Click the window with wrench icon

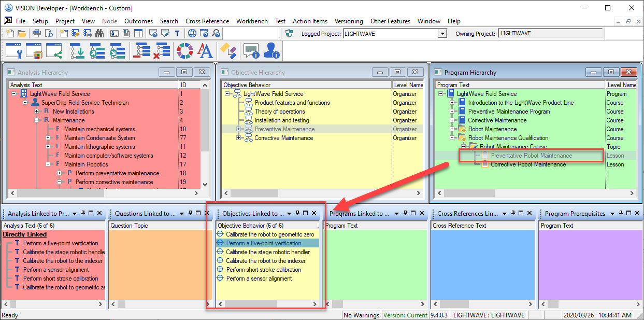[x=13, y=51]
